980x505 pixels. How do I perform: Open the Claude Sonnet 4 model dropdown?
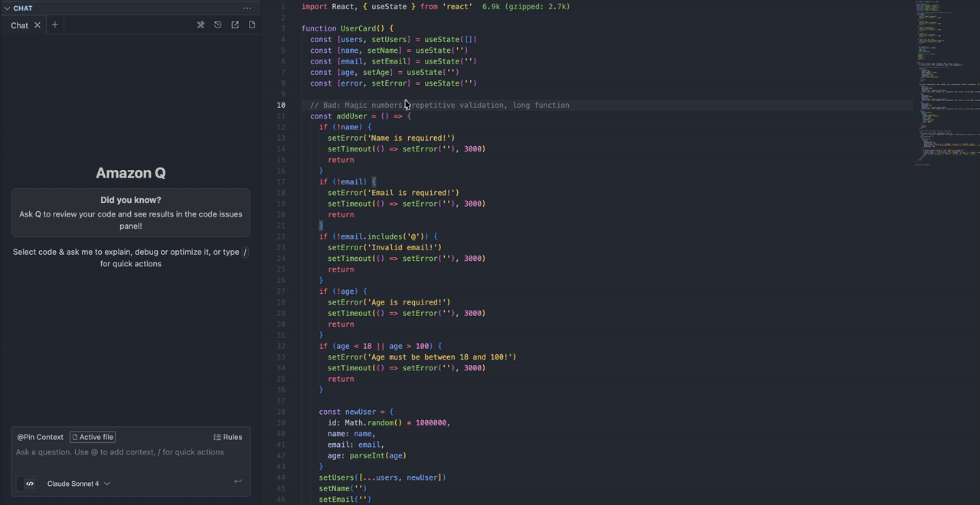pos(78,484)
